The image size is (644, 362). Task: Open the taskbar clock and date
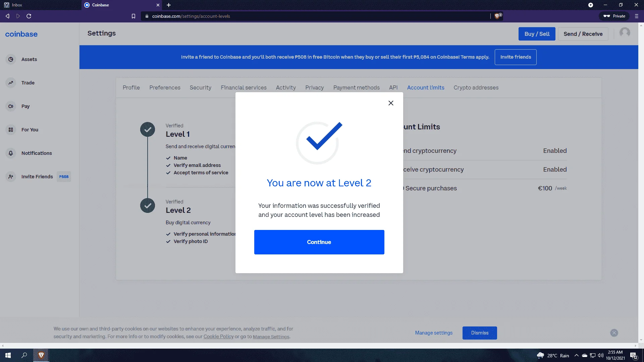615,355
